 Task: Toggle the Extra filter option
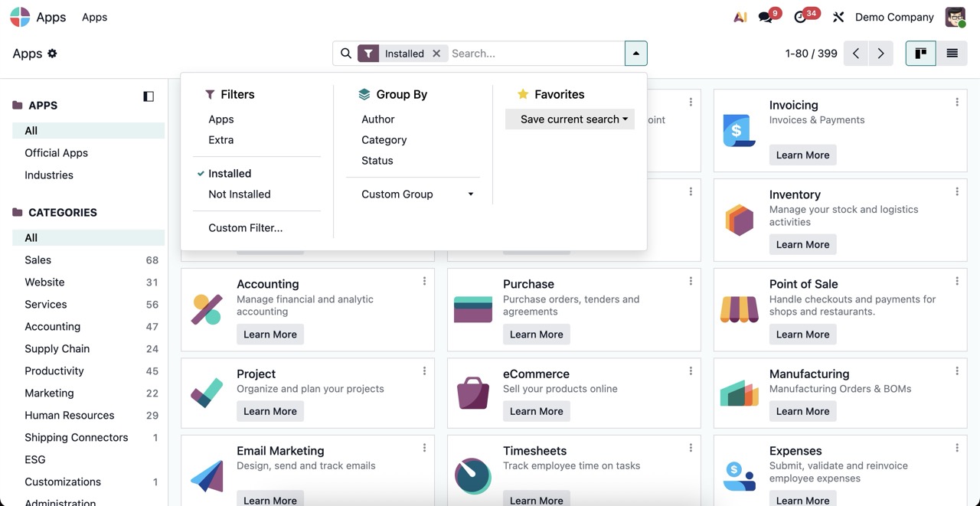click(x=220, y=140)
